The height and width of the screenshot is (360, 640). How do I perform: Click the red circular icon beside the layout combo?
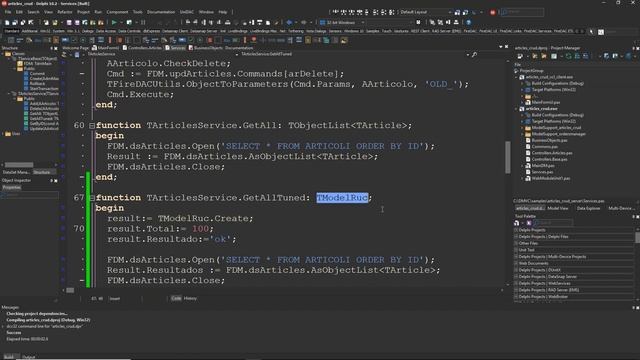coord(493,12)
